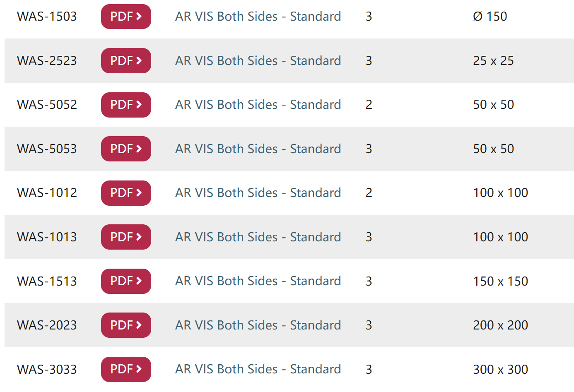Open AR VIS Both Sides link for WAS-2523
Screen dimensions: 574x392
(x=258, y=61)
